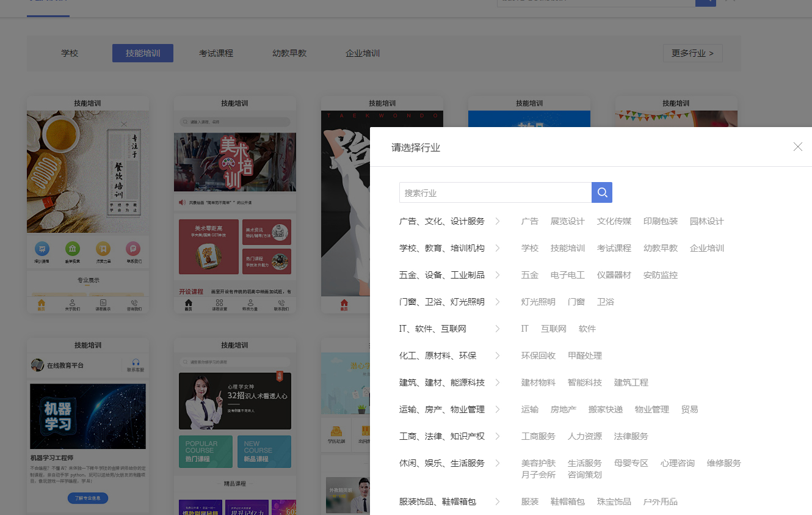Click the phone icon labeled 咨询我们

134,303
